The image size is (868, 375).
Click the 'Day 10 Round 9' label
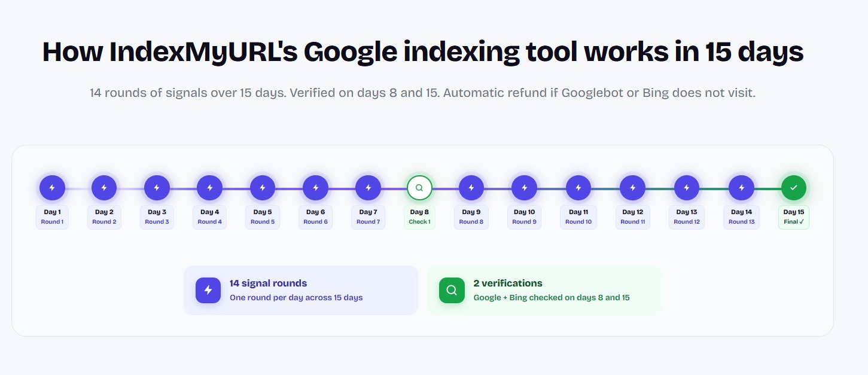(x=524, y=217)
